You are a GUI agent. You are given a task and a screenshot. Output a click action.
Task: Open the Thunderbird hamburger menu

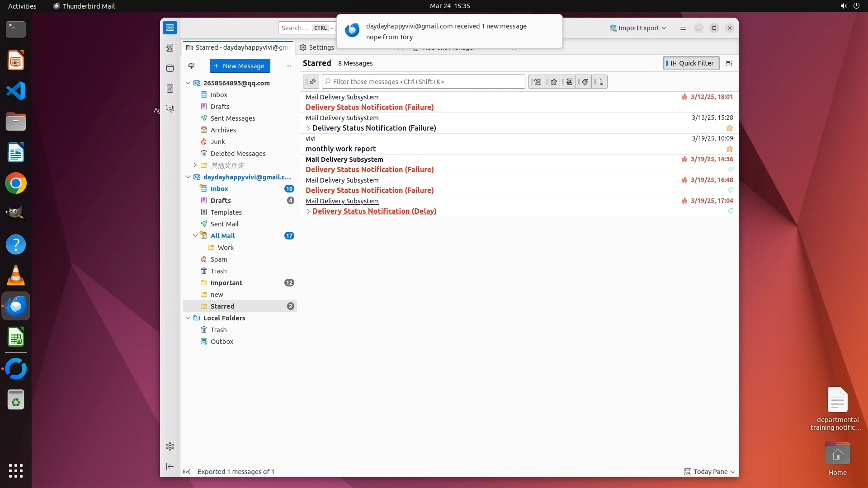coord(683,28)
